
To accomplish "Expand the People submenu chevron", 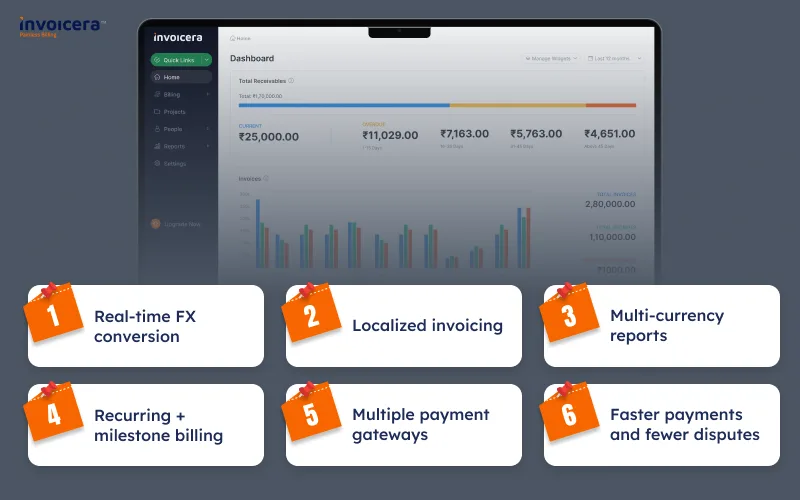I will [208, 129].
